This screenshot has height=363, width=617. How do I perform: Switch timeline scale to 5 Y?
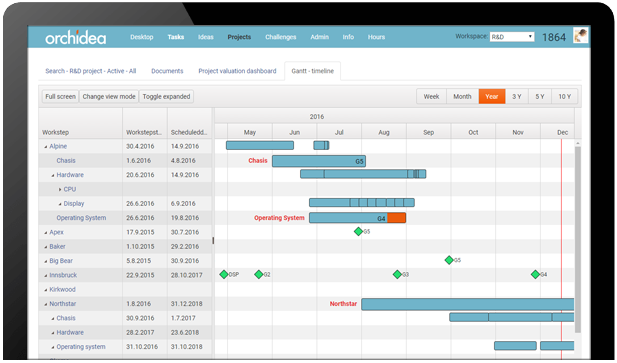(x=540, y=96)
